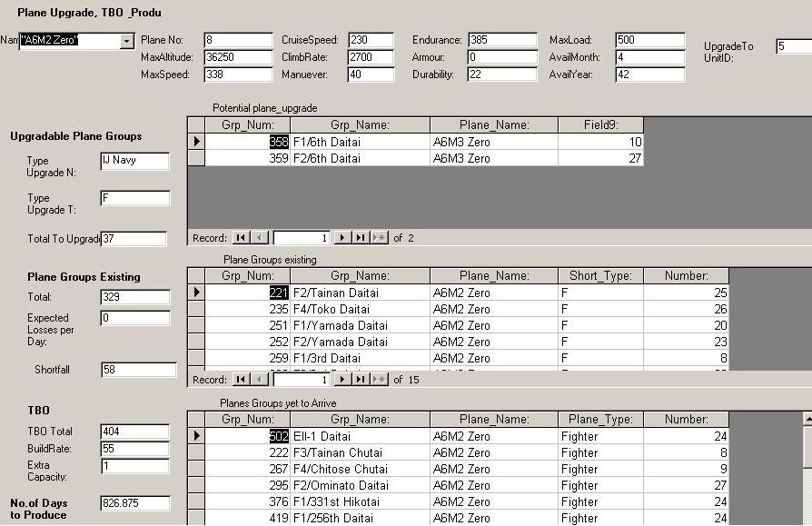This screenshot has width=812, height=526.
Task: Click the CruiseSpeed field showing 230
Action: 371,40
